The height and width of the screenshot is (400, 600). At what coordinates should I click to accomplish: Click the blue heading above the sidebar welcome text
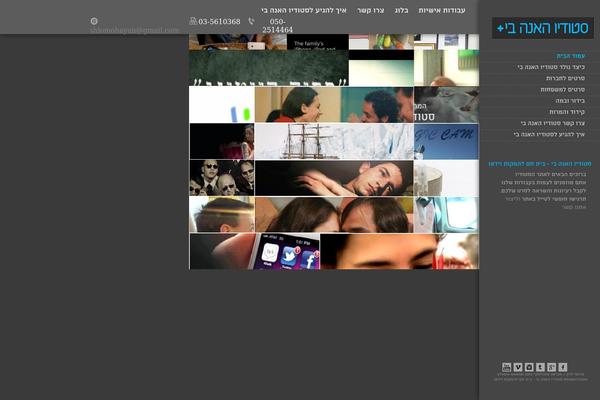(540, 164)
